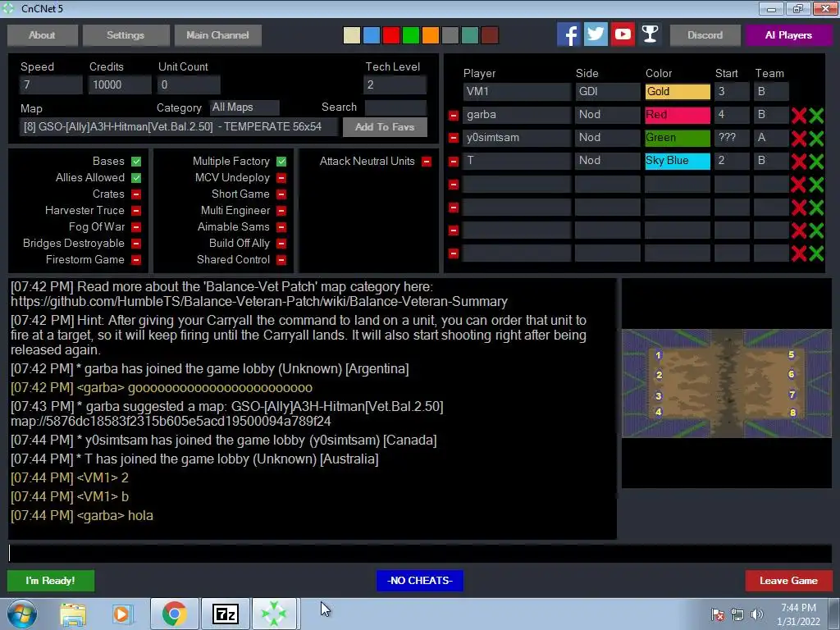Open the Speed dropdown showing 7

(x=51, y=84)
